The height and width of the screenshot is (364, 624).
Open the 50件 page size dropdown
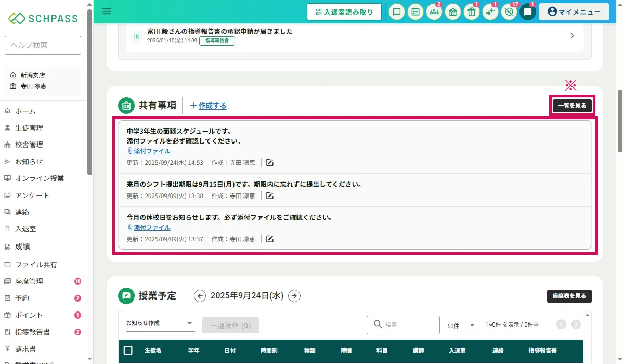pyautogui.click(x=462, y=325)
